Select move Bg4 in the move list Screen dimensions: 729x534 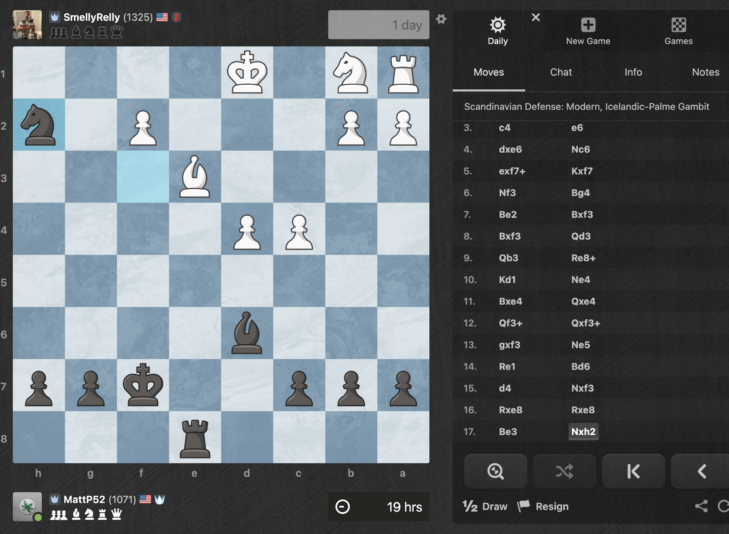(x=580, y=192)
